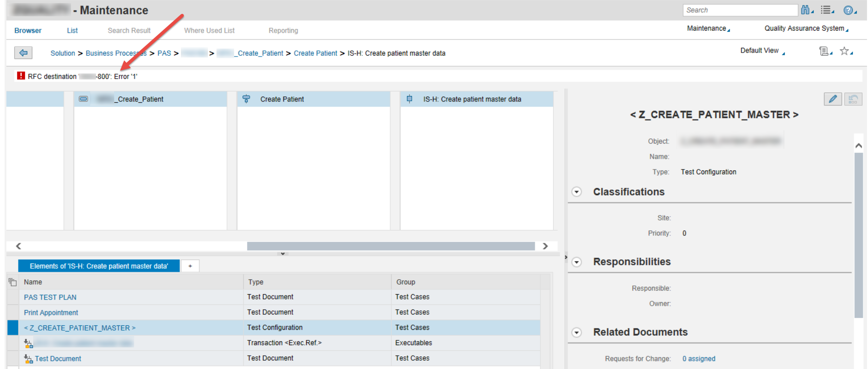Click left arrow of horizontal scrollbar
This screenshot has height=369, width=868.
(x=19, y=246)
